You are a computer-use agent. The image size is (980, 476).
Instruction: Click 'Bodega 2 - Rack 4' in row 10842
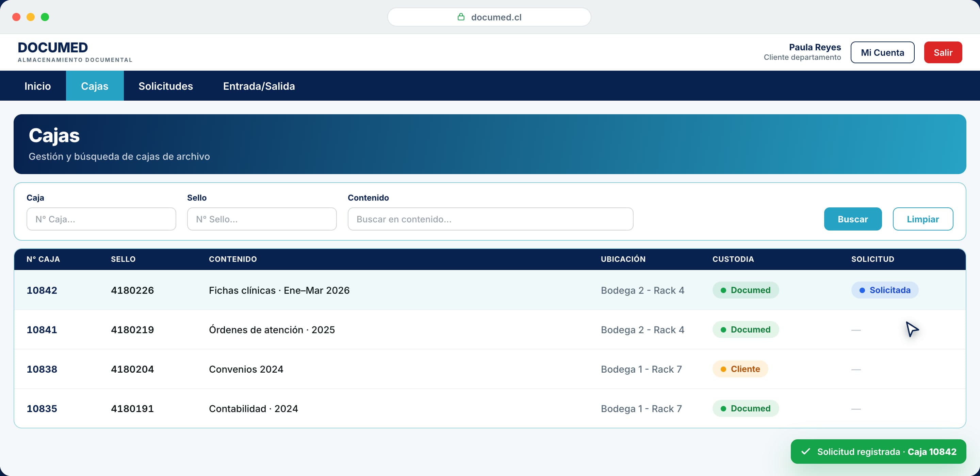point(642,290)
